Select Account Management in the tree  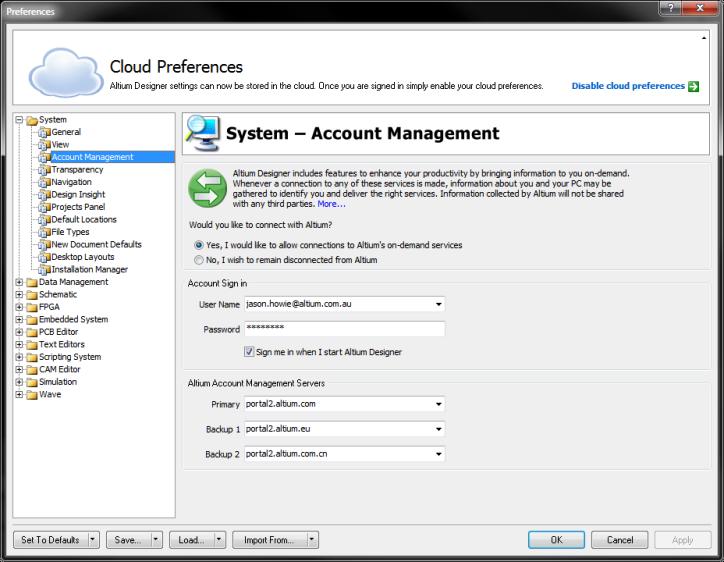(92, 157)
